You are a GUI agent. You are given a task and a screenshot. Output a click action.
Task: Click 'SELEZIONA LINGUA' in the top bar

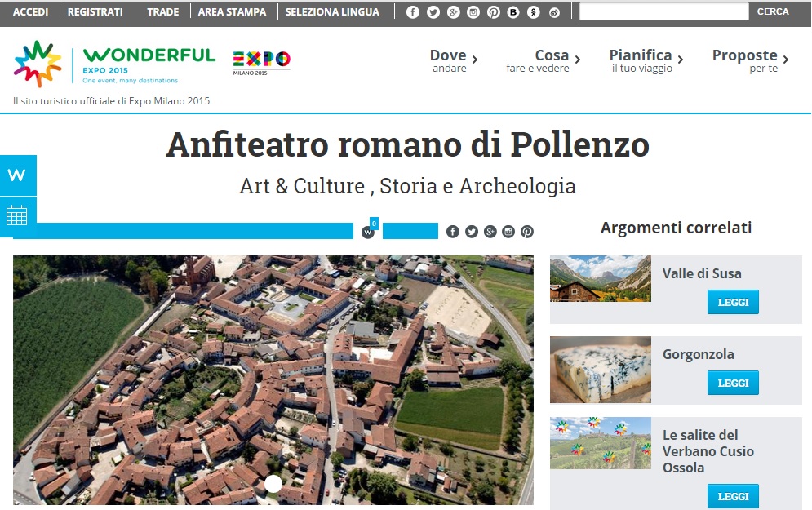(333, 12)
